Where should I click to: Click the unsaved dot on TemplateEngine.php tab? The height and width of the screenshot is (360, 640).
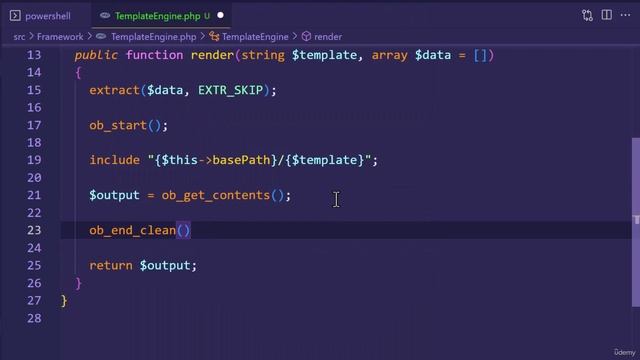[x=220, y=16]
